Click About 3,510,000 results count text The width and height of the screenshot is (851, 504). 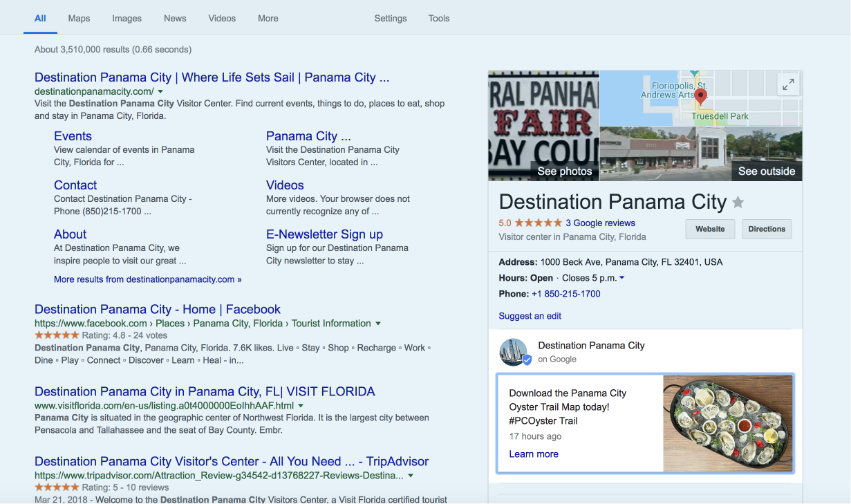pos(113,50)
